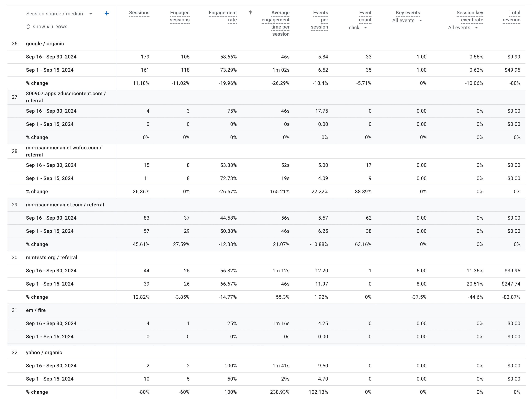Click the plus icon to add dimension
532x403 pixels.
point(106,14)
